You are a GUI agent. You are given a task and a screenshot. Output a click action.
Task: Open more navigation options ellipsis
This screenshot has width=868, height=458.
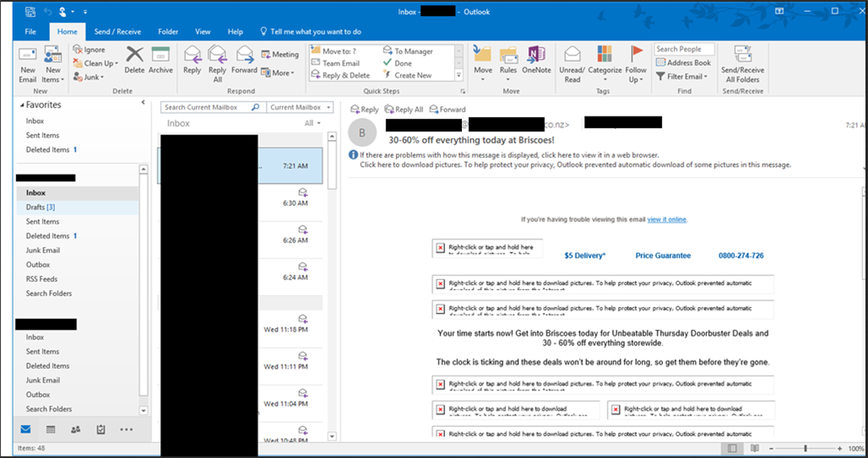pos(126,429)
